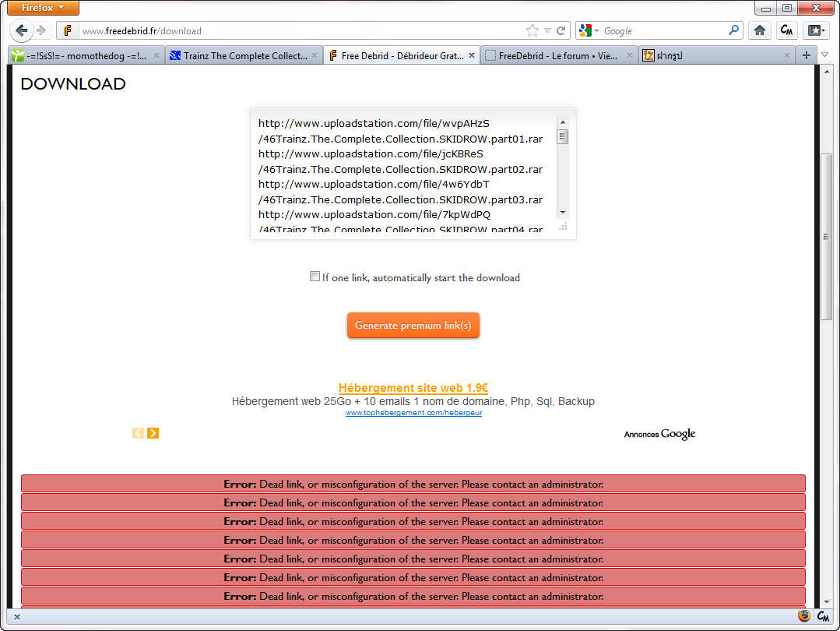The width and height of the screenshot is (840, 631).
Task: Click the Google search input field
Action: (x=663, y=30)
